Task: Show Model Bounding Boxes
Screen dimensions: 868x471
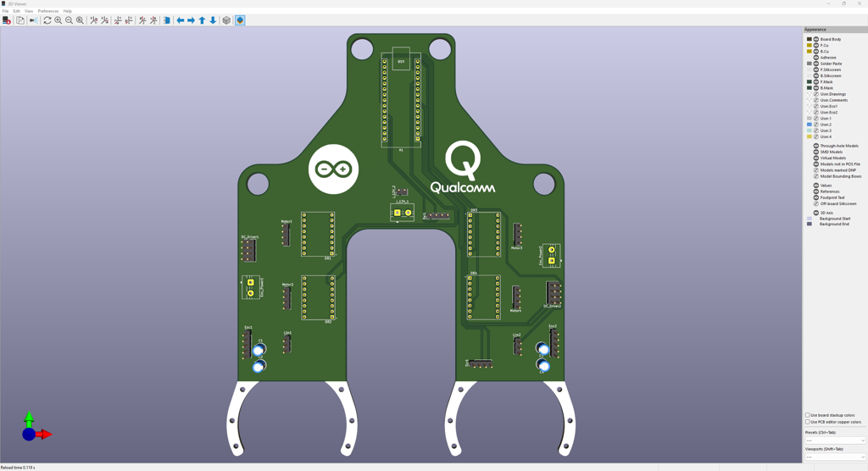Action: pos(816,176)
